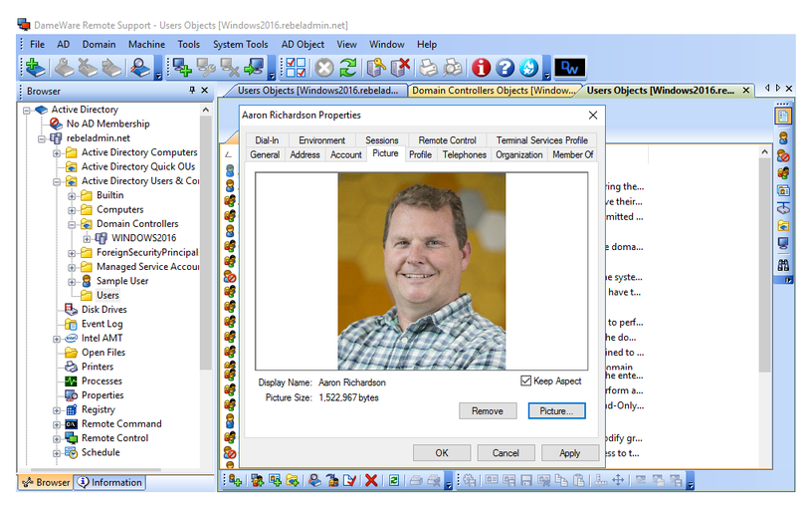Click the Aaron Richardson photo thumbnail
812x508 pixels.
(422, 271)
